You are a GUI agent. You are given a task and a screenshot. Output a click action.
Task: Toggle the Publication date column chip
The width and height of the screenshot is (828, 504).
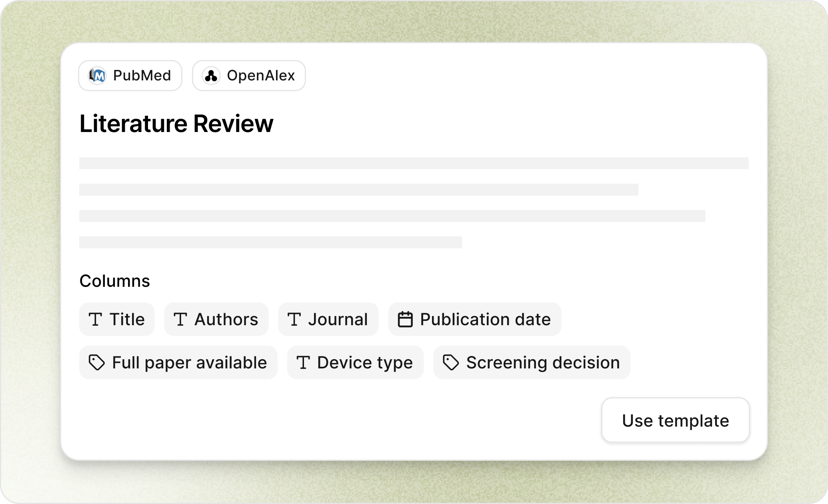click(474, 319)
